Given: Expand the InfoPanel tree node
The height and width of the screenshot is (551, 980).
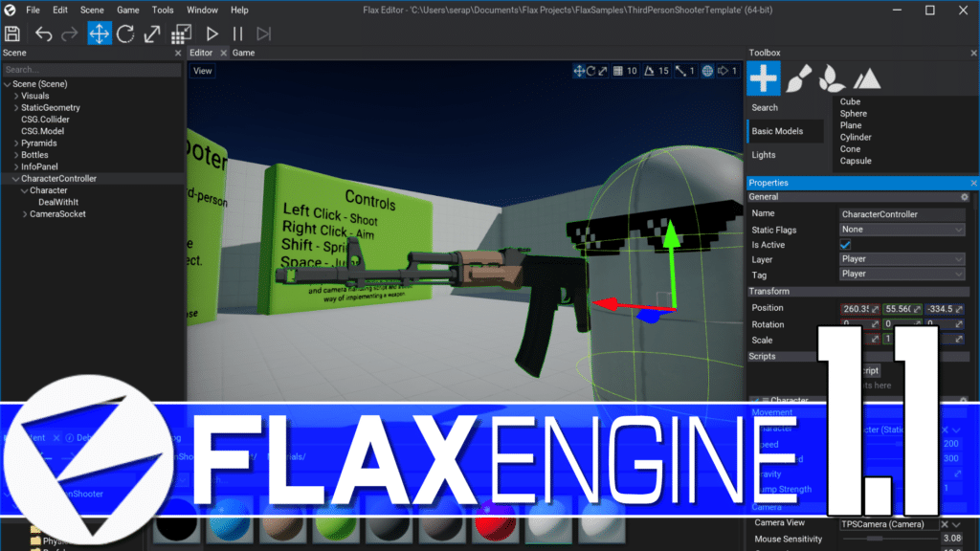Looking at the screenshot, I should click(x=16, y=166).
